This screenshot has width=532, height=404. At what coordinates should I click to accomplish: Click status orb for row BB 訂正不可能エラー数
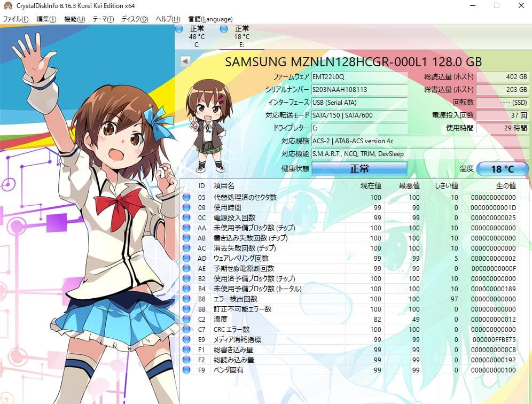186,309
